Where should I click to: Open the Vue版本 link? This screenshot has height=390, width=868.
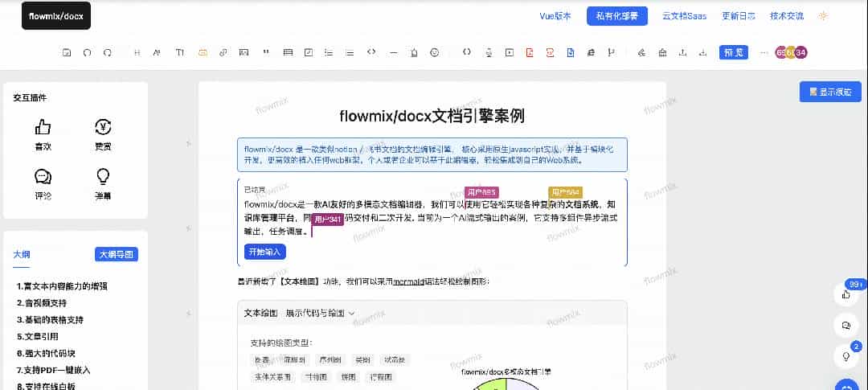click(x=555, y=16)
